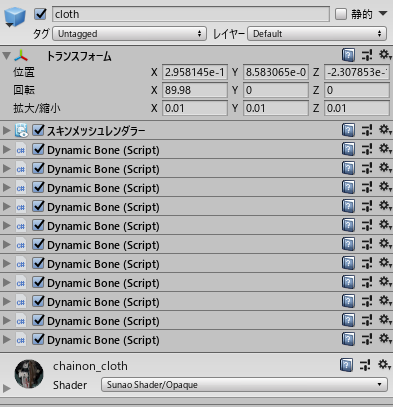
Task: Toggle the cloth object active checkbox
Action: 40,14
